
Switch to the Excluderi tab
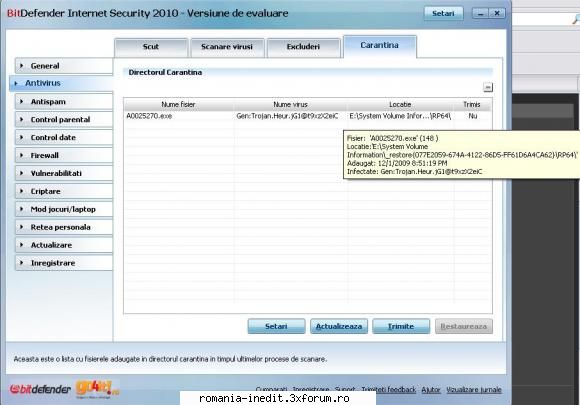tap(303, 47)
